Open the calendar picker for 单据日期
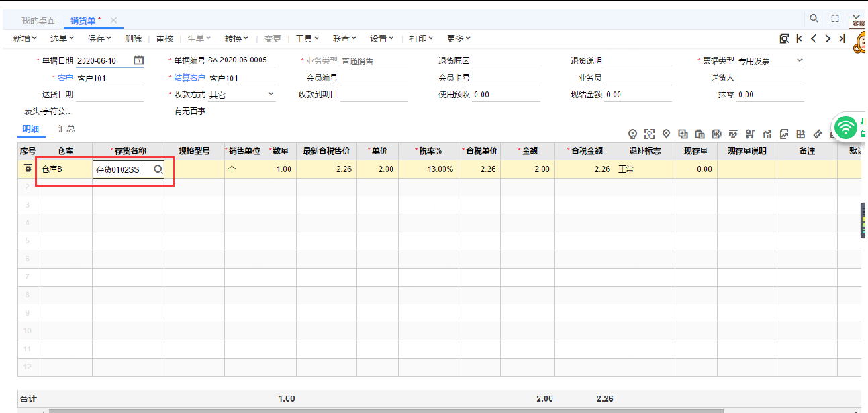The height and width of the screenshot is (413, 868). pyautogui.click(x=138, y=60)
